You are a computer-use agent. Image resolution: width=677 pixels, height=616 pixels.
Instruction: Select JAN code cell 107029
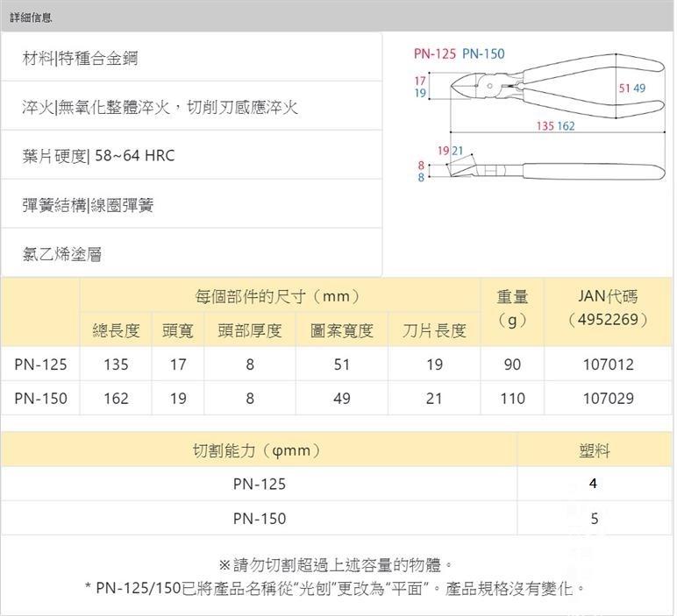[x=609, y=399]
